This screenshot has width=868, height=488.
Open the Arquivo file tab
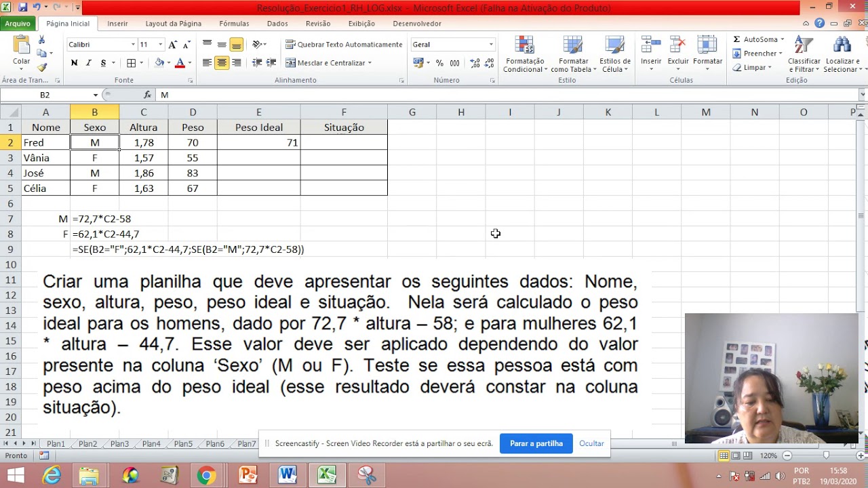(18, 23)
